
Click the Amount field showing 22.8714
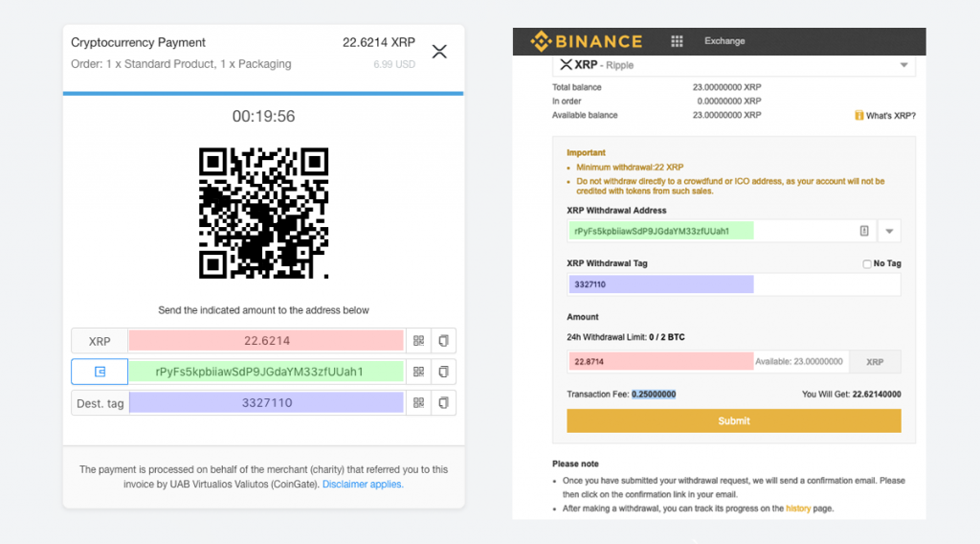click(708, 361)
